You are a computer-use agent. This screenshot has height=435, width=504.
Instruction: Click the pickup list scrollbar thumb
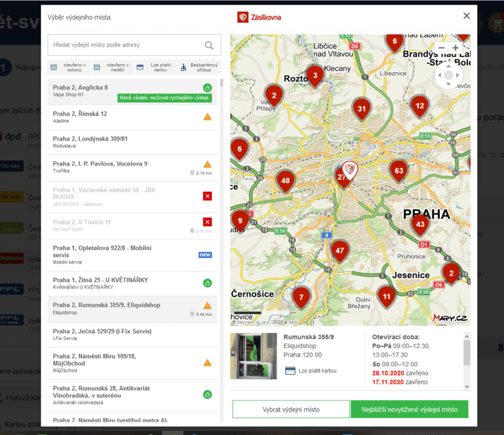222,83
